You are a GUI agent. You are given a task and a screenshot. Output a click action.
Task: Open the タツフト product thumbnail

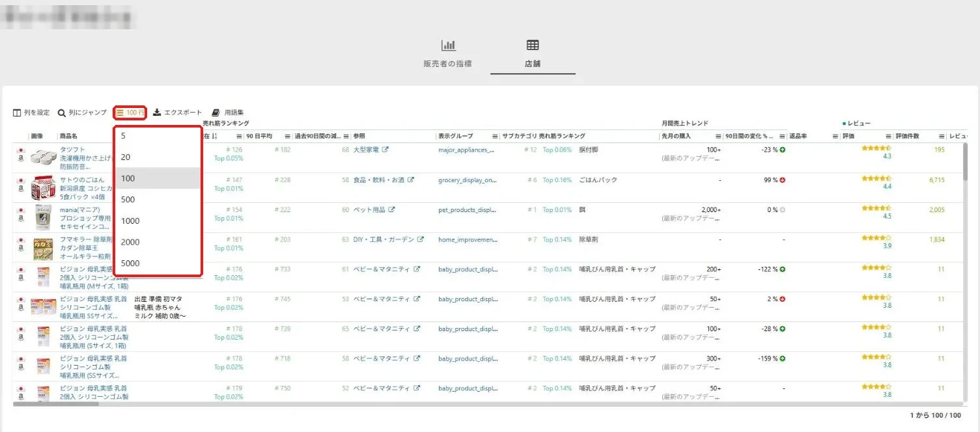(44, 157)
